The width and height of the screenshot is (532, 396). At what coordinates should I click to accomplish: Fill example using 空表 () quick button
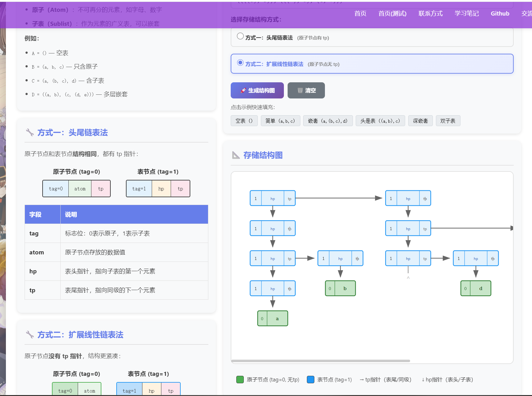[x=244, y=121]
